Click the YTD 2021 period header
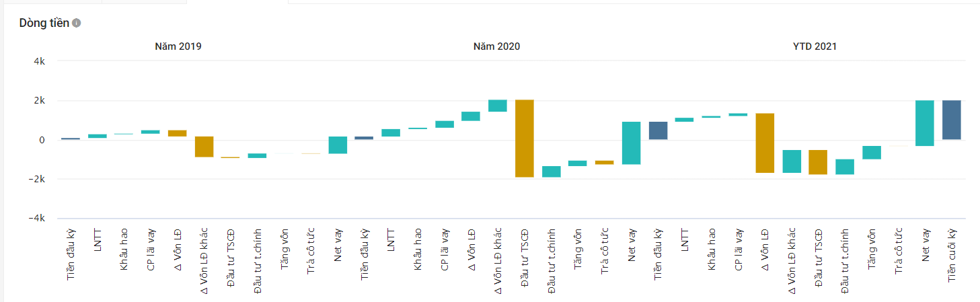The image size is (980, 302). 815,47
